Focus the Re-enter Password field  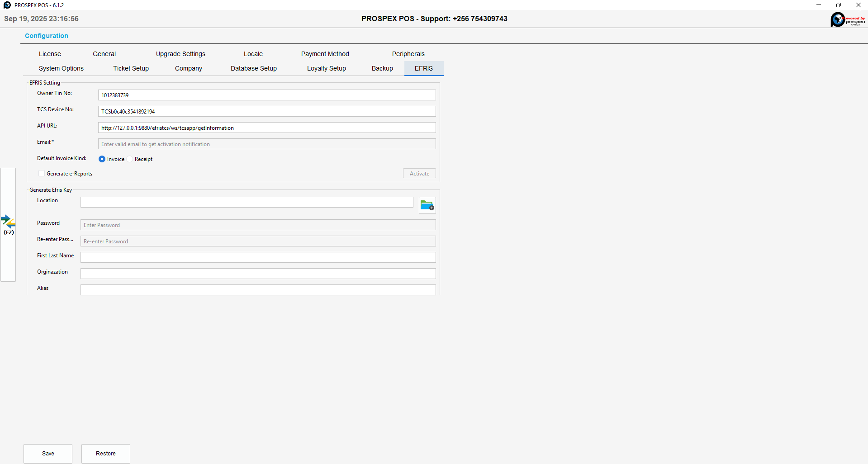click(258, 241)
